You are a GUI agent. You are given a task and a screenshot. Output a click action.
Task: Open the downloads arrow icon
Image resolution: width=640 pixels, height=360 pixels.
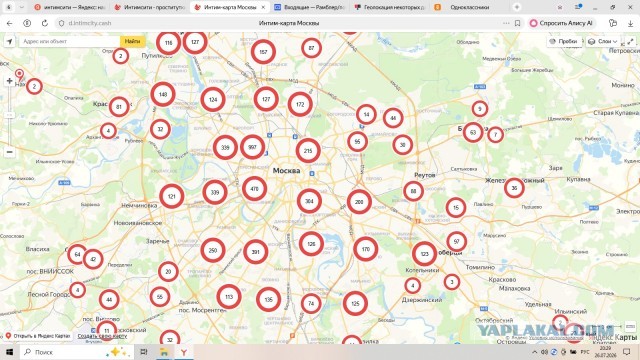630,23
